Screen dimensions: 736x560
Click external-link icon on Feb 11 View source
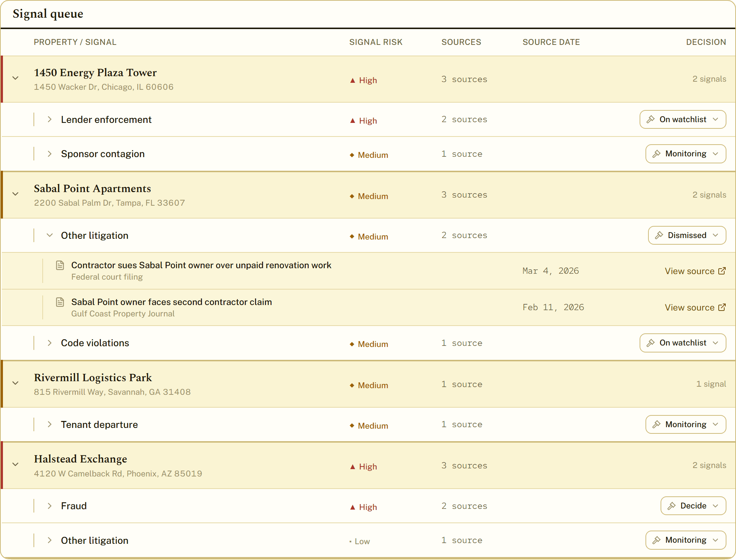click(722, 307)
